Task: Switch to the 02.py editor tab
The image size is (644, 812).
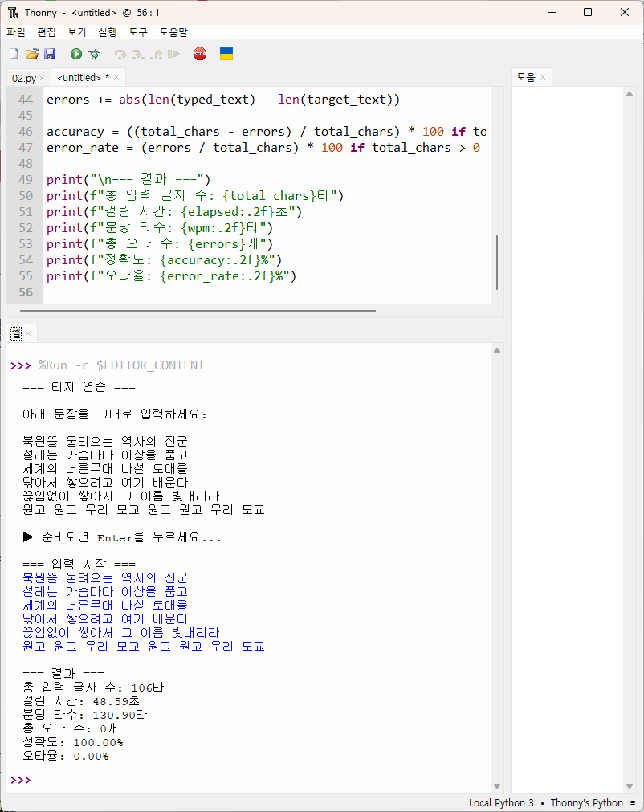Action: tap(22, 78)
